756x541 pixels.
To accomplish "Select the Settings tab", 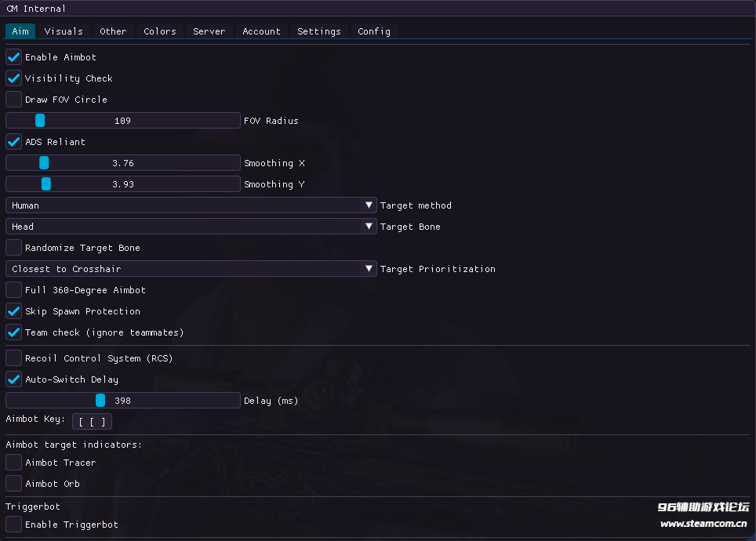I will (x=319, y=31).
